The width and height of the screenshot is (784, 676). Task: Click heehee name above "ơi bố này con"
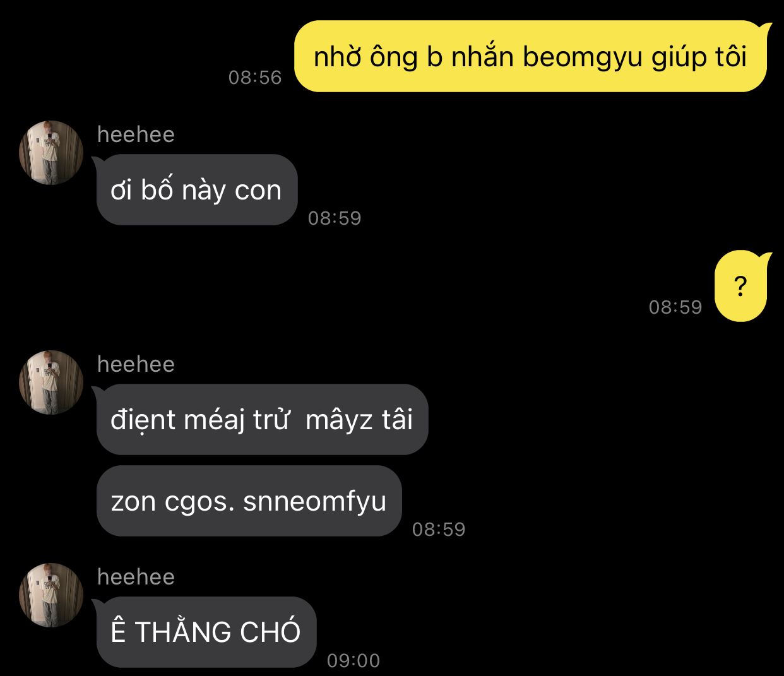(136, 134)
